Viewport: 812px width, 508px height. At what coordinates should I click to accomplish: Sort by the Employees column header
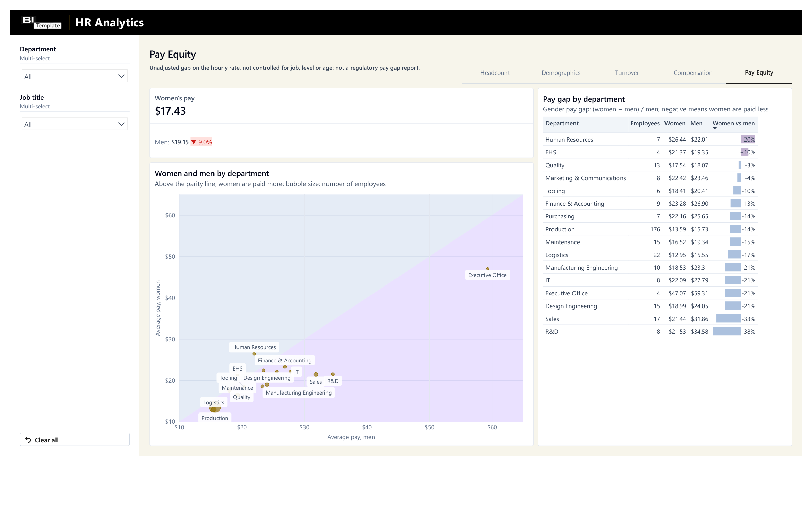(645, 123)
